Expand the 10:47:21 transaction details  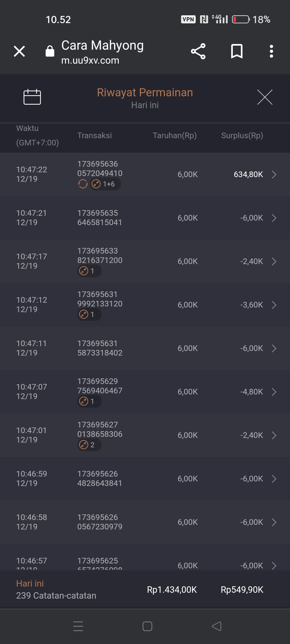[274, 218]
